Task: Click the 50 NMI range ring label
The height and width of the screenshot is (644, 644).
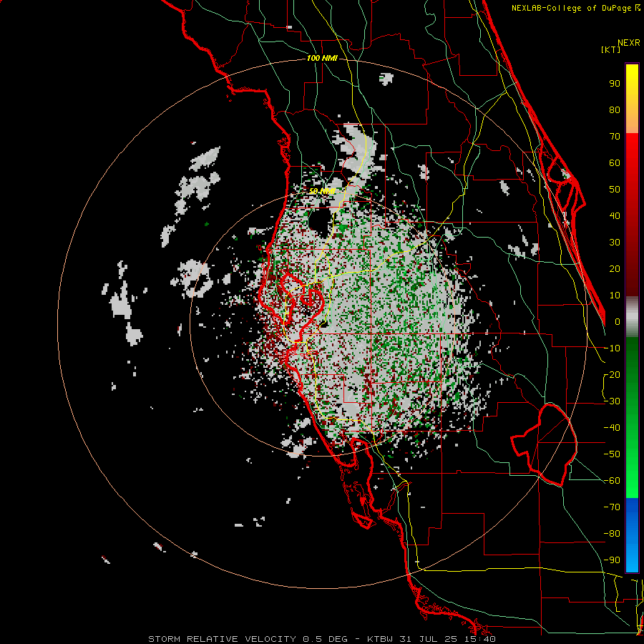Action: point(323,191)
